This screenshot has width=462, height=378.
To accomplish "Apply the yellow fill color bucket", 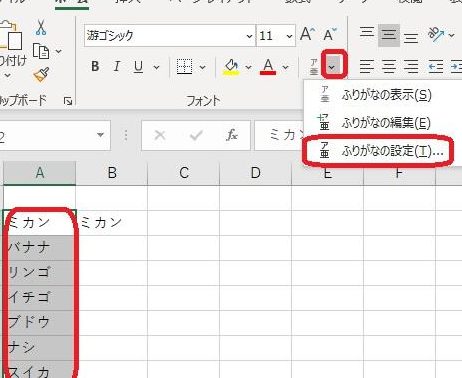I will (232, 67).
